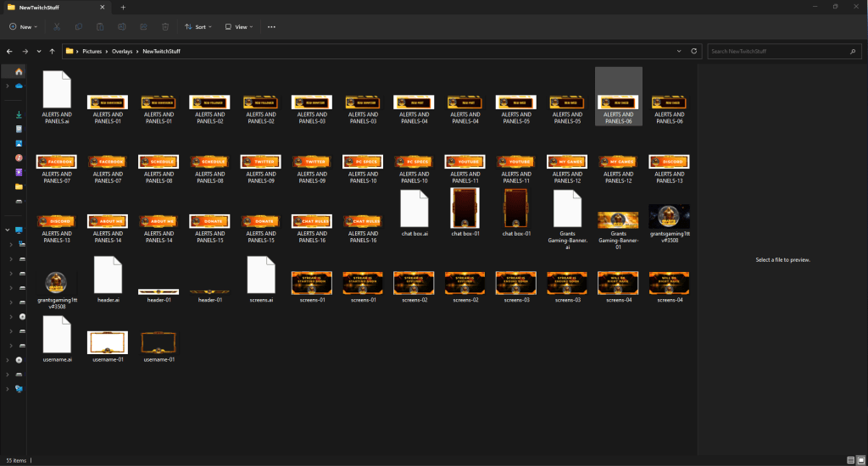Expand the New dropdown menu
868x466 pixels.
pos(25,26)
